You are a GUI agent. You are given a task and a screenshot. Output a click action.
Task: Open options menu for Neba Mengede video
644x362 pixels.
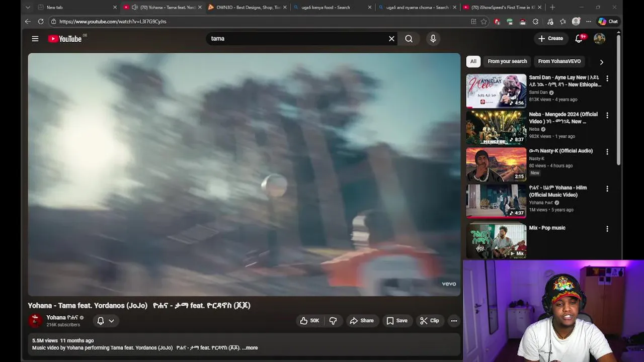coord(607,115)
